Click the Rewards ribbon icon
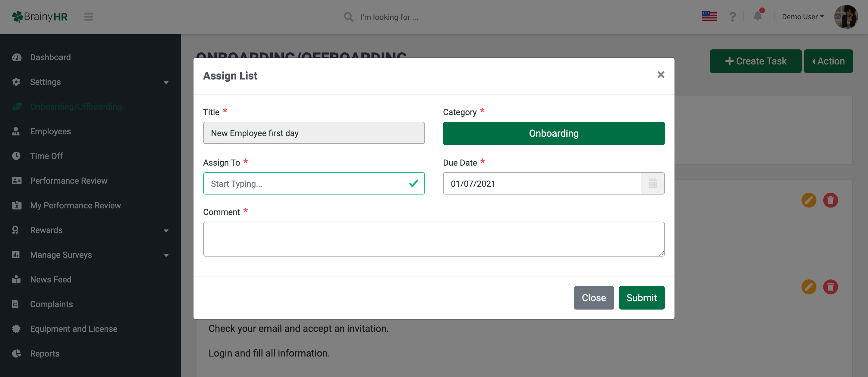868x377 pixels. click(x=15, y=230)
